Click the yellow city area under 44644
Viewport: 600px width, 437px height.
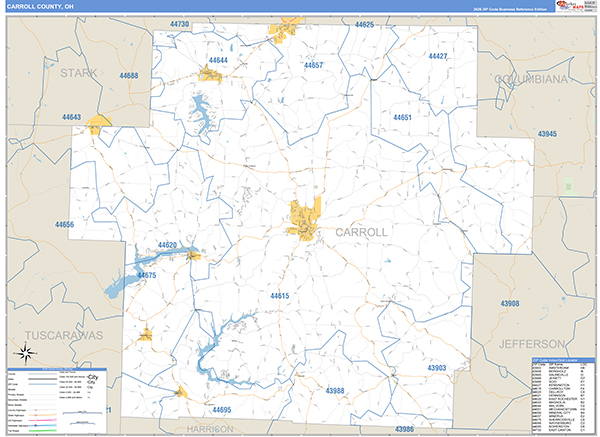(210, 74)
